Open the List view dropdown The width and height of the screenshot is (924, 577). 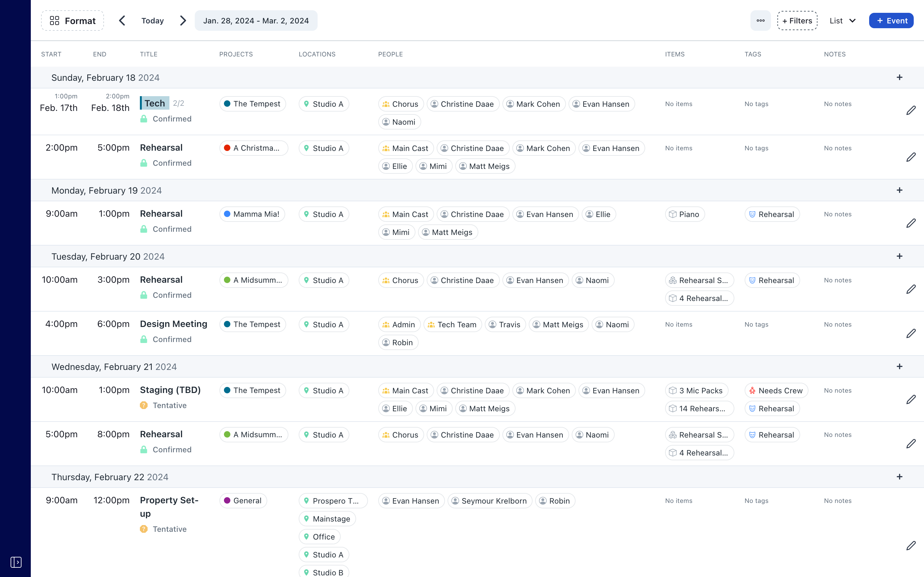point(843,21)
